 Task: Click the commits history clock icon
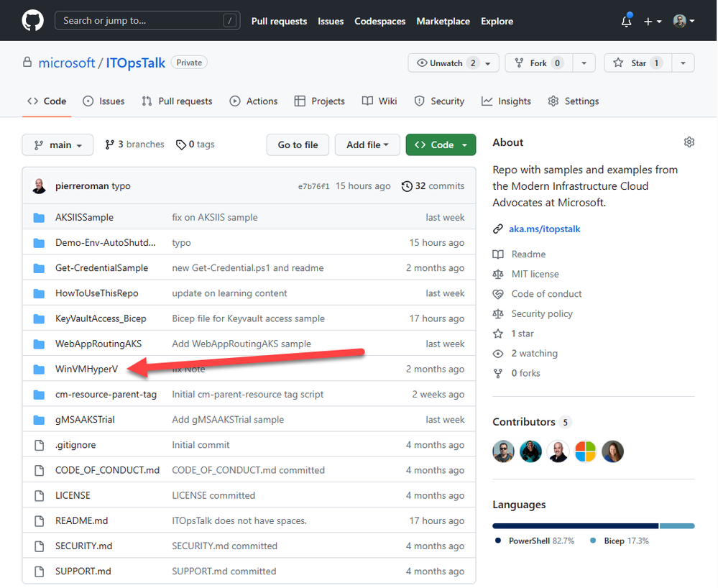407,186
